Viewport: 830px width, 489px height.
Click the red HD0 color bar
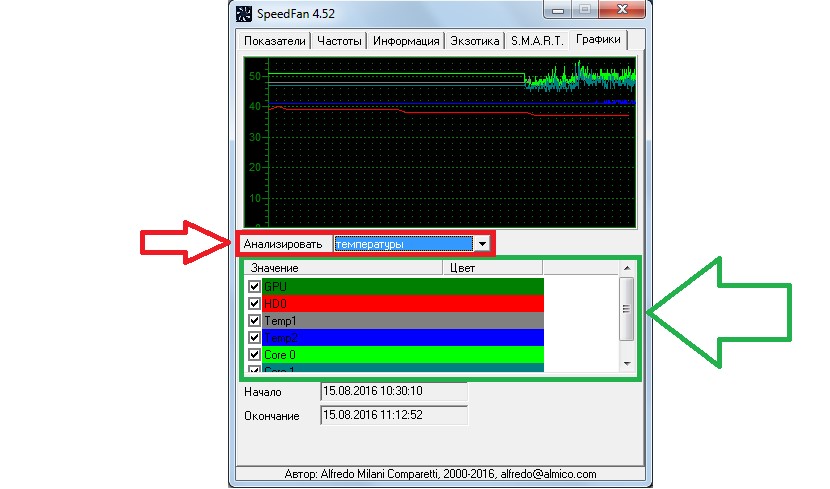(403, 303)
